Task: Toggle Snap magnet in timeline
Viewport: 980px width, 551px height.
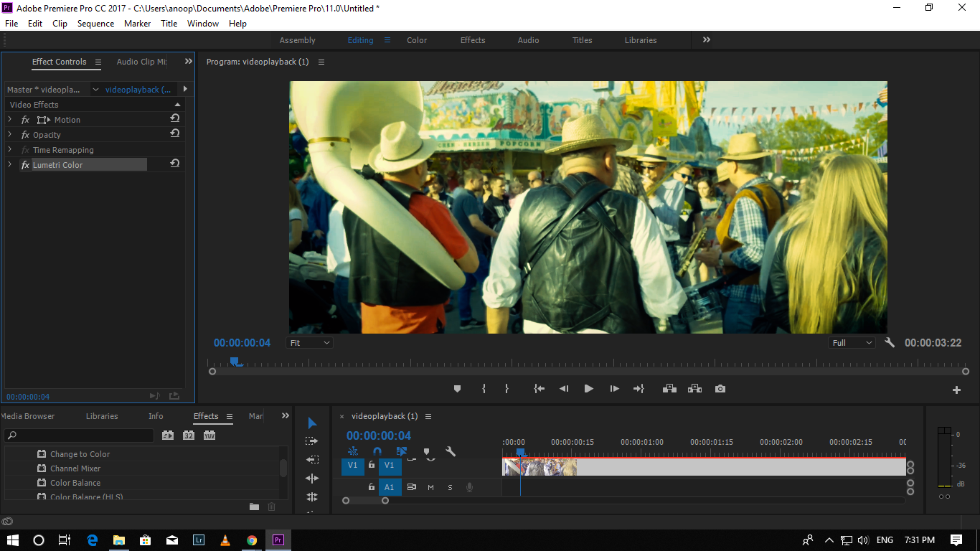Action: (x=377, y=451)
